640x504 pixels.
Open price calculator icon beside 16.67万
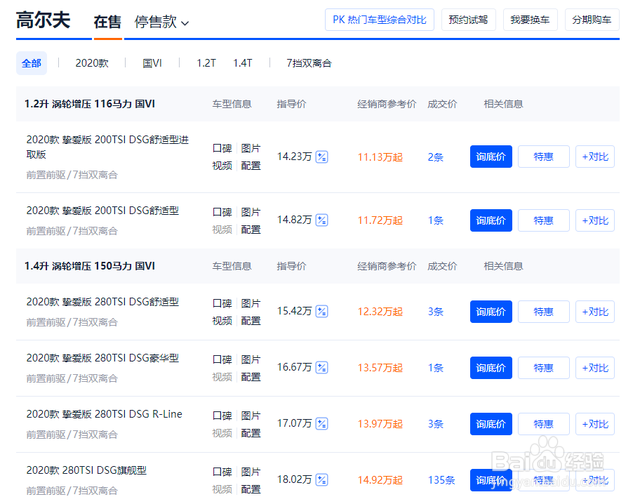click(x=322, y=368)
